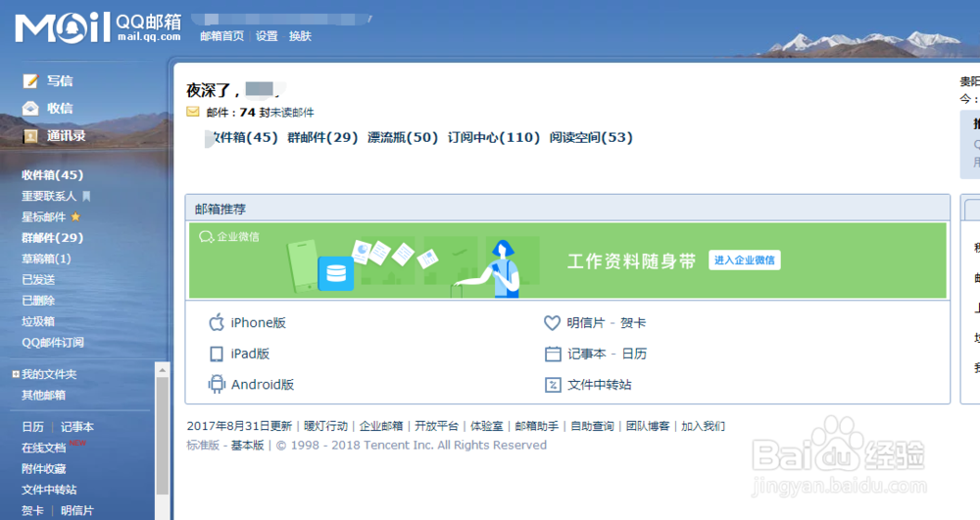980x520 pixels.
Task: Open 文件中转站 in the sidebar
Action: coord(49,490)
